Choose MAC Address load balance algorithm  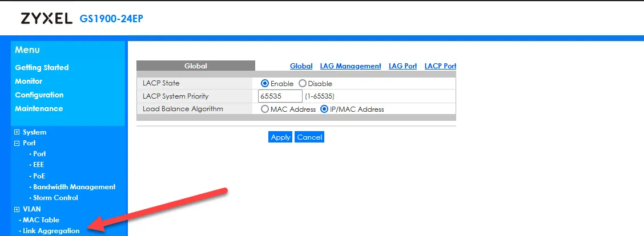pos(265,109)
